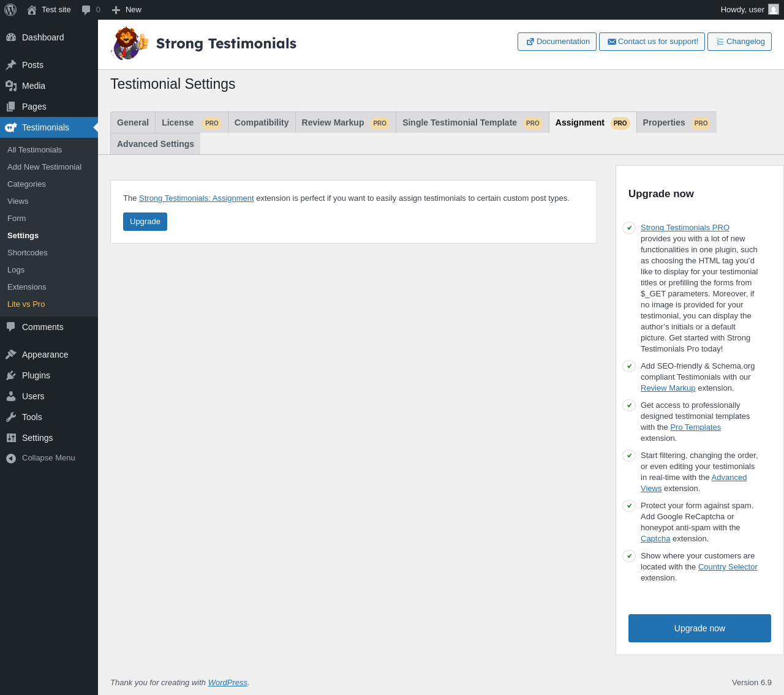Select the Compatibility tab
784x695 pixels.
262,122
